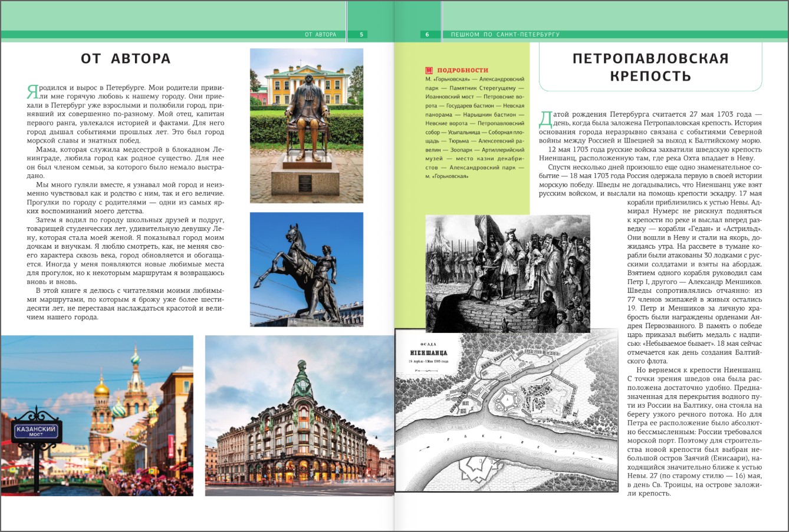The width and height of the screenshot is (789, 532).
Task: Click the red metro M icon
Action: pyautogui.click(x=429, y=70)
